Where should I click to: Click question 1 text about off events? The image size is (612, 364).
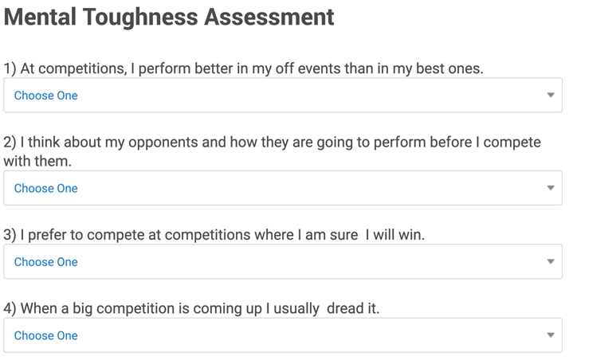pyautogui.click(x=244, y=68)
